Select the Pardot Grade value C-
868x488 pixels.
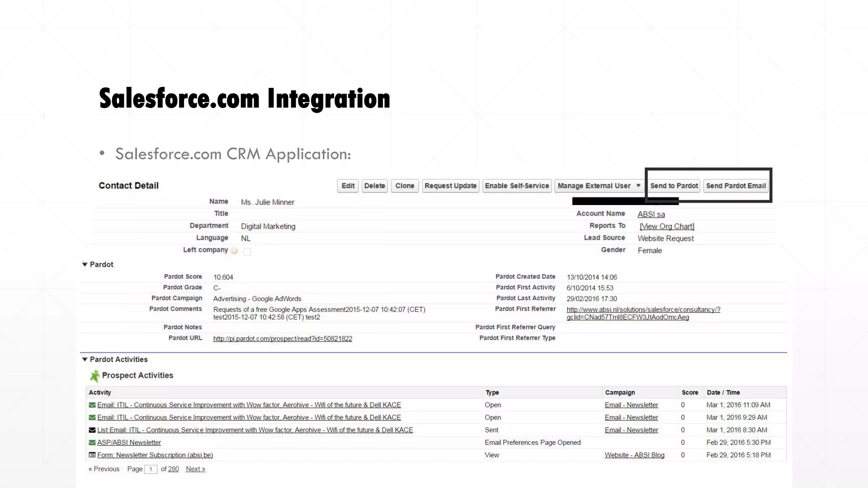(217, 288)
